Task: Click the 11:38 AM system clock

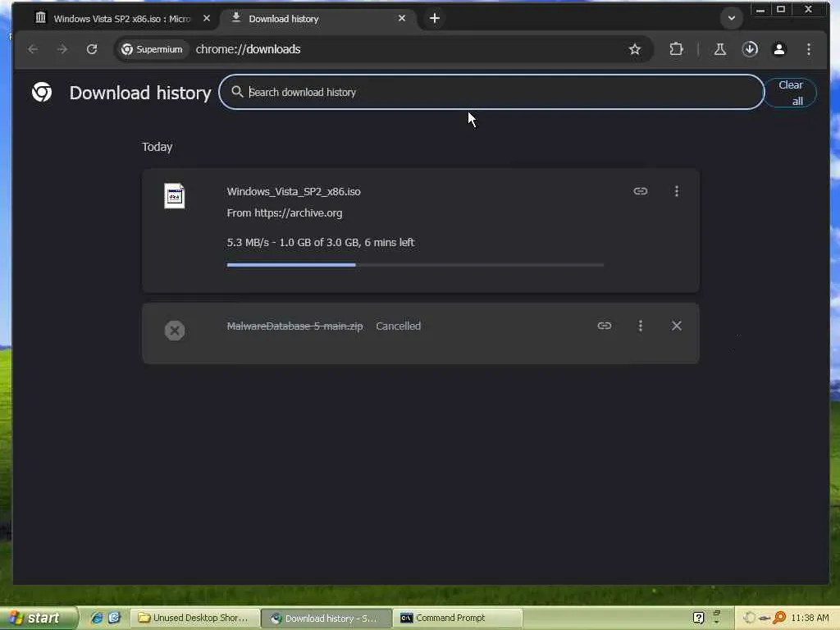Action: (810, 618)
